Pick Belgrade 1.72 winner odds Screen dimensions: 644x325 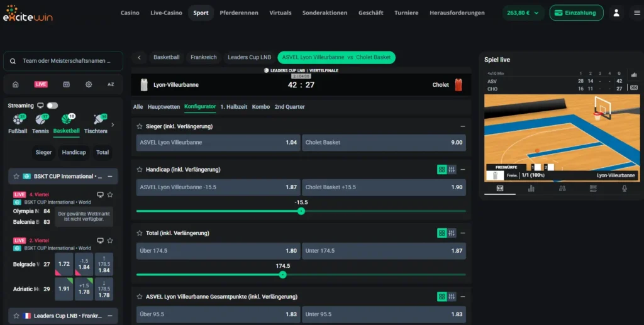[x=64, y=264]
